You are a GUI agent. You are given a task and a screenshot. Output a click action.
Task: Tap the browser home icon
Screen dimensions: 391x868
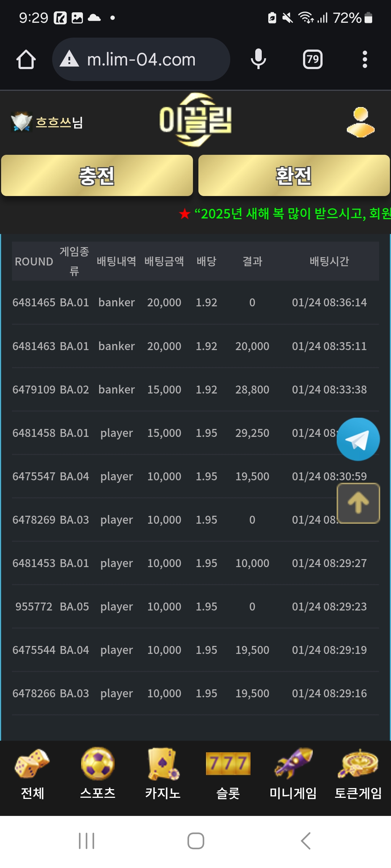[26, 59]
